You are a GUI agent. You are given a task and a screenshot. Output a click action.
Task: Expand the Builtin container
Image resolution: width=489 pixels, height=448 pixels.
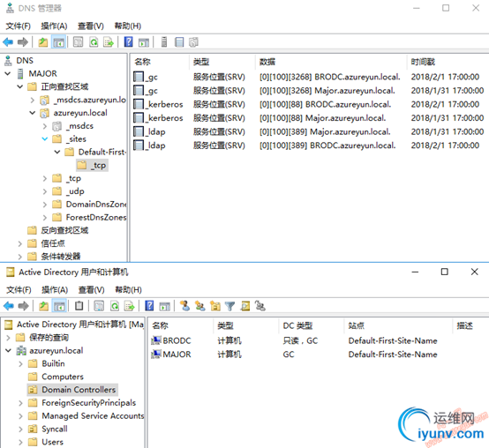pos(20,363)
